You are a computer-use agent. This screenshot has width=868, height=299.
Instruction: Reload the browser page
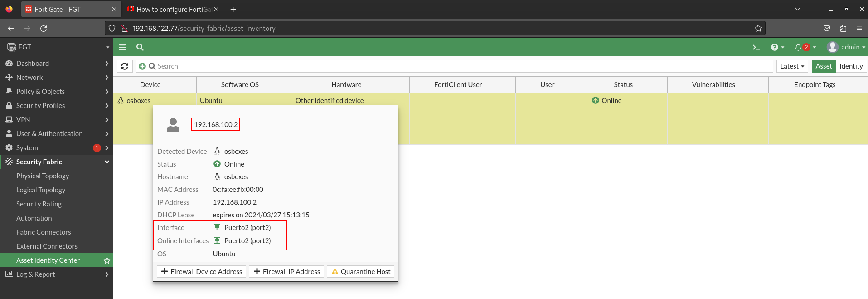[x=44, y=29]
